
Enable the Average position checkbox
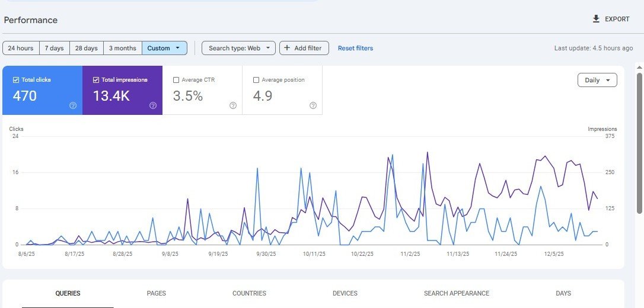[x=256, y=80]
